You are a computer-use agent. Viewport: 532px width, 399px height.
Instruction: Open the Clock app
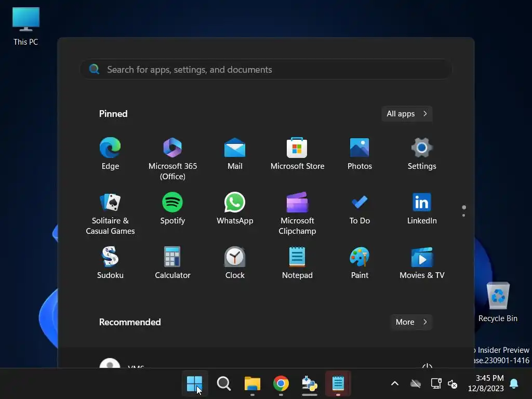point(235,262)
